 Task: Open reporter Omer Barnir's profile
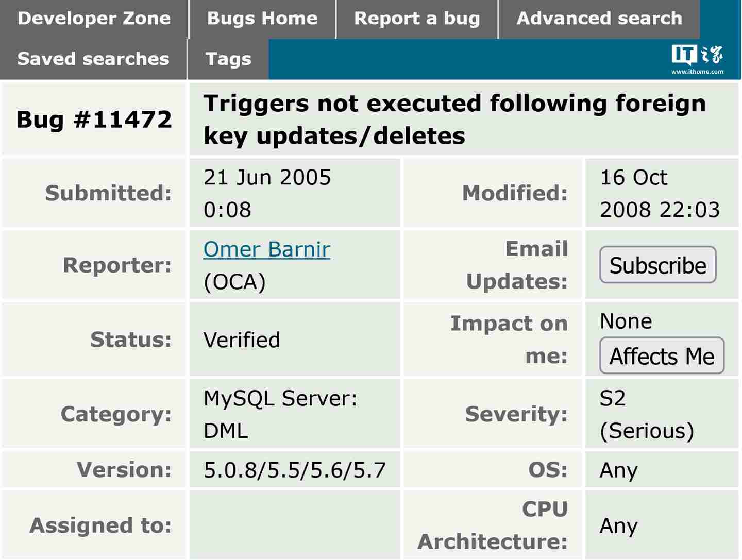(266, 249)
